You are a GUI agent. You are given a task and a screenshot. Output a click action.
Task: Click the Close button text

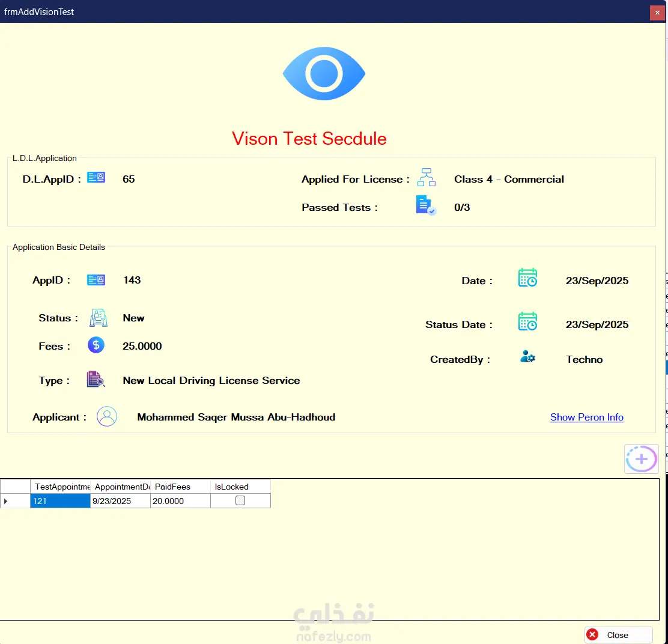click(x=618, y=635)
